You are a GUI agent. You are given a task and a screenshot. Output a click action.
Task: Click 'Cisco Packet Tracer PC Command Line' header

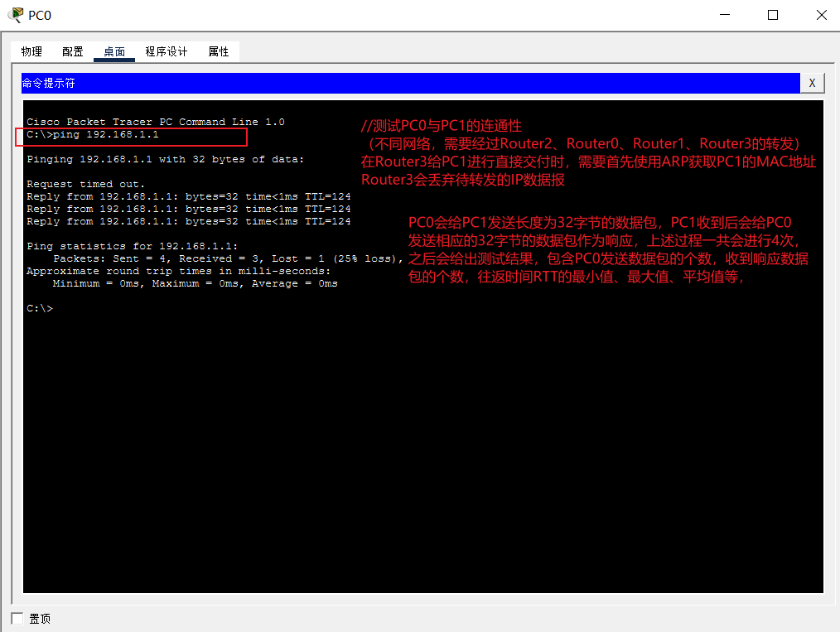tap(156, 122)
